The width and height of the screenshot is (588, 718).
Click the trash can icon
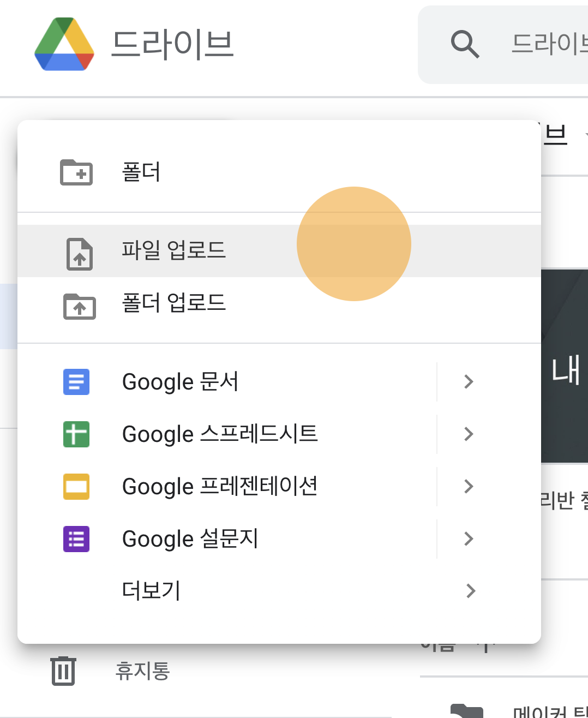pyautogui.click(x=63, y=671)
